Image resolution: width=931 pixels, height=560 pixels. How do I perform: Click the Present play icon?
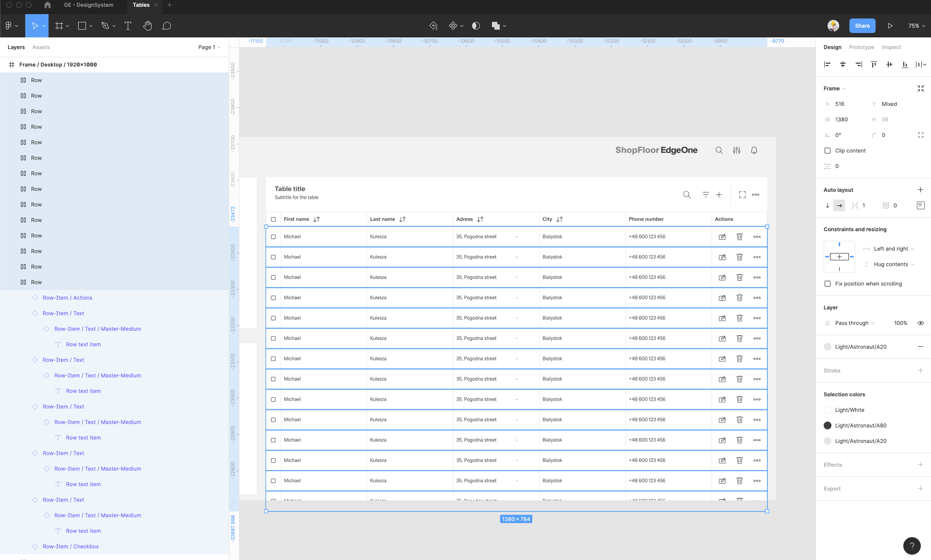click(890, 26)
